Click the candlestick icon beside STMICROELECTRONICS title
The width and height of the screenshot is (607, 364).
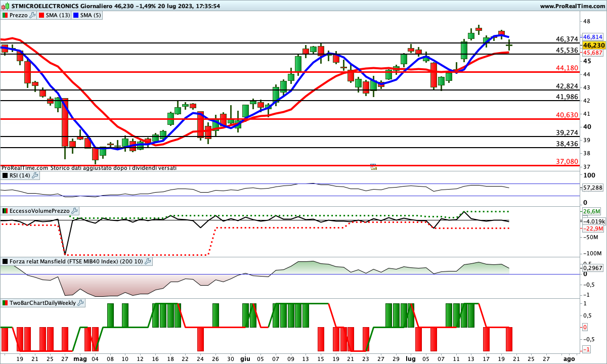(x=6, y=6)
